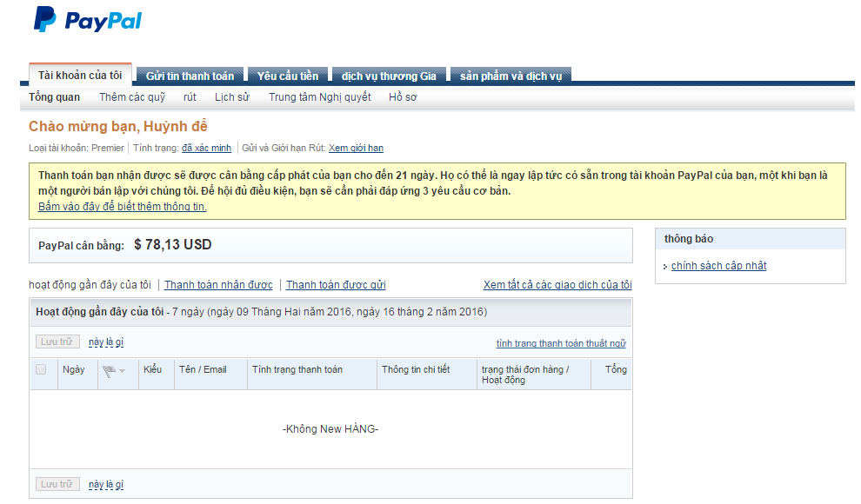Select the dịch vụ thương Gia tab
This screenshot has width=861, height=504.
pos(389,76)
